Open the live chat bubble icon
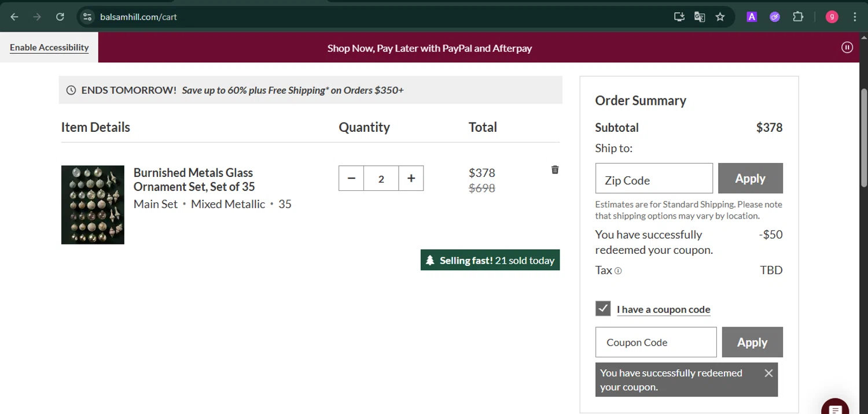This screenshot has height=414, width=868. point(835,408)
